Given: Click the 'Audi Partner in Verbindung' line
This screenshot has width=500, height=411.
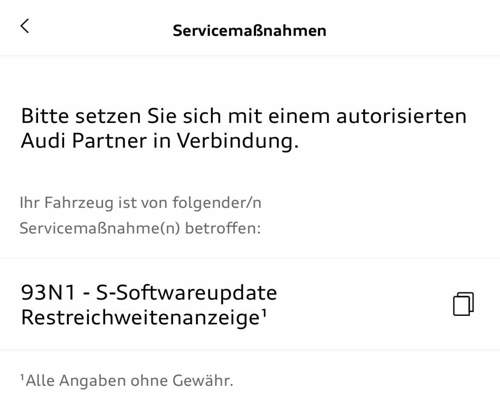Looking at the screenshot, I should click(160, 141).
